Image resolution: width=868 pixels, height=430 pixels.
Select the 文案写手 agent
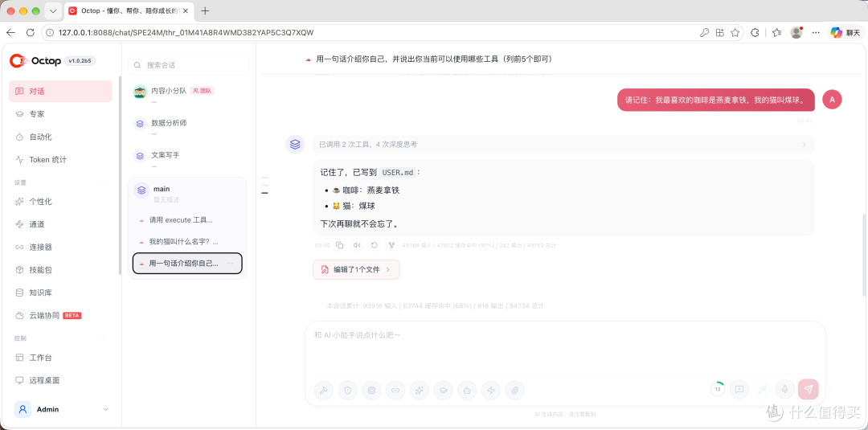(187, 158)
